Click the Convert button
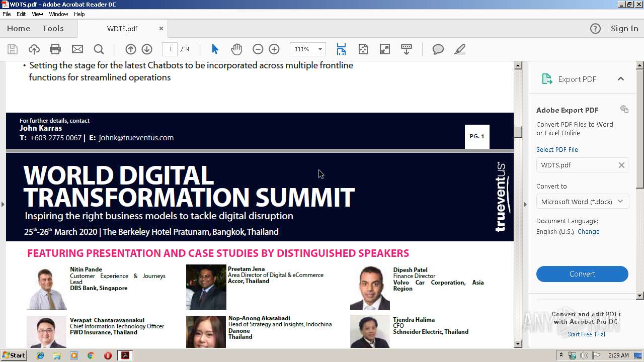The width and height of the screenshot is (644, 362). pos(582,274)
